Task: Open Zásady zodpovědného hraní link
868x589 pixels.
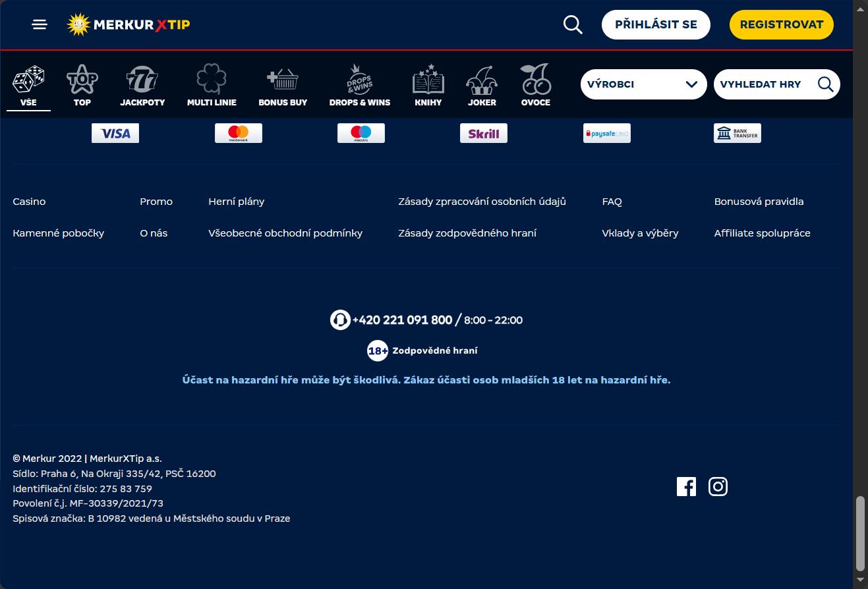Action: (x=467, y=233)
